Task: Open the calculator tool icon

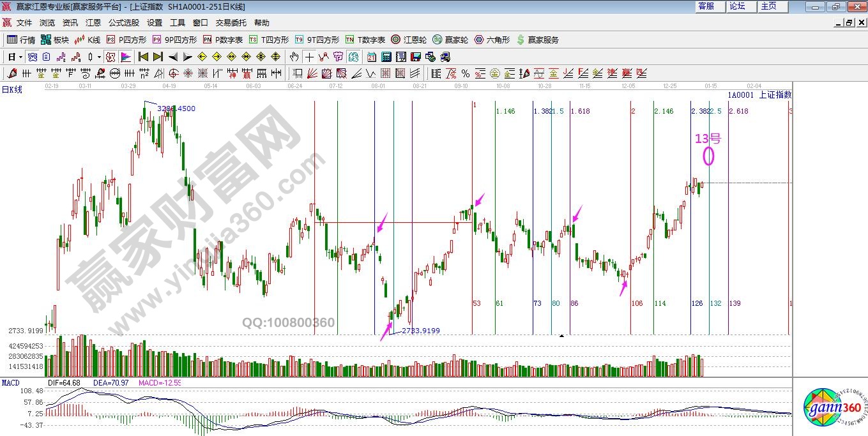Action: 386,56
